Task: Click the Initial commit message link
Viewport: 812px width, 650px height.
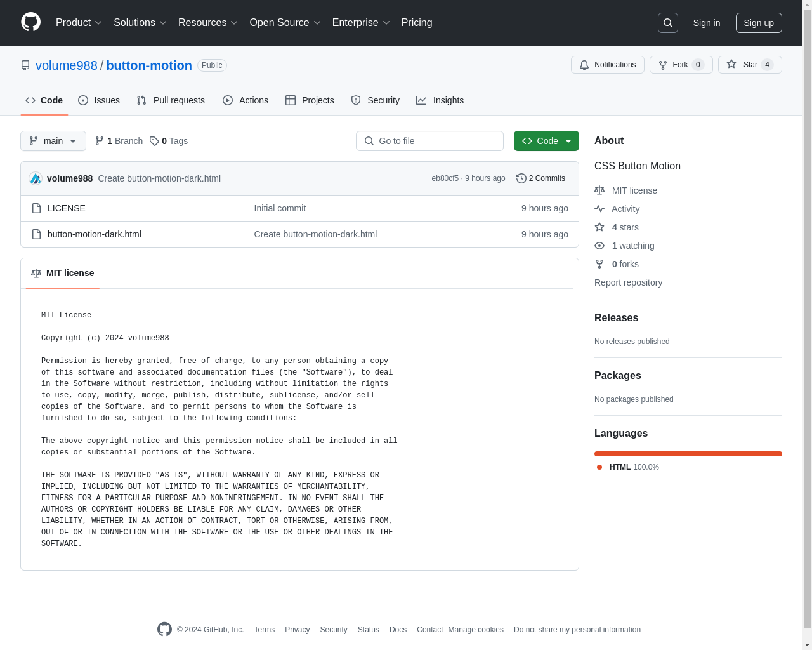Action: click(280, 208)
